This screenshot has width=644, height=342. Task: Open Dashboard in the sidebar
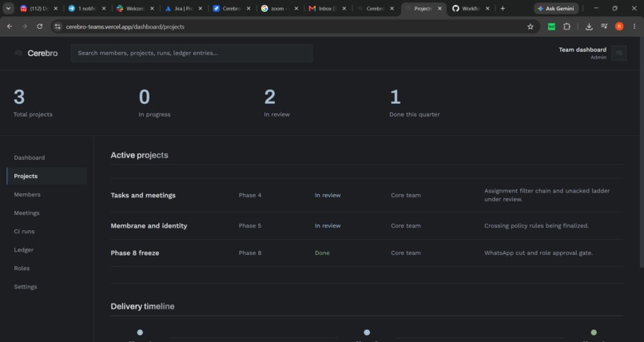coord(29,157)
